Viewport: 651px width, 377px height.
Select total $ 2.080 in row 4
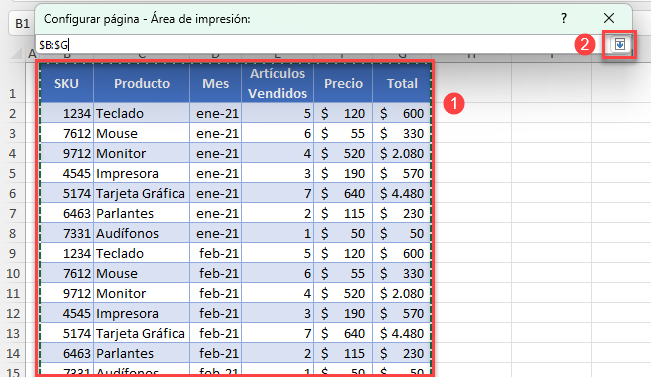[x=402, y=153]
